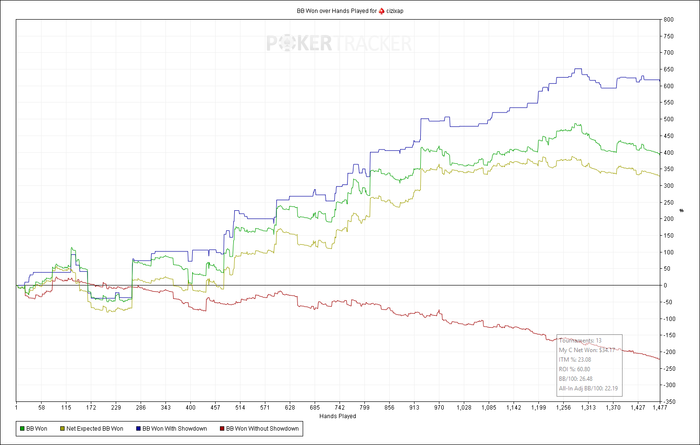This screenshot has height=445, width=700.
Task: Click y-axis tick label 450
Action: pos(669,136)
